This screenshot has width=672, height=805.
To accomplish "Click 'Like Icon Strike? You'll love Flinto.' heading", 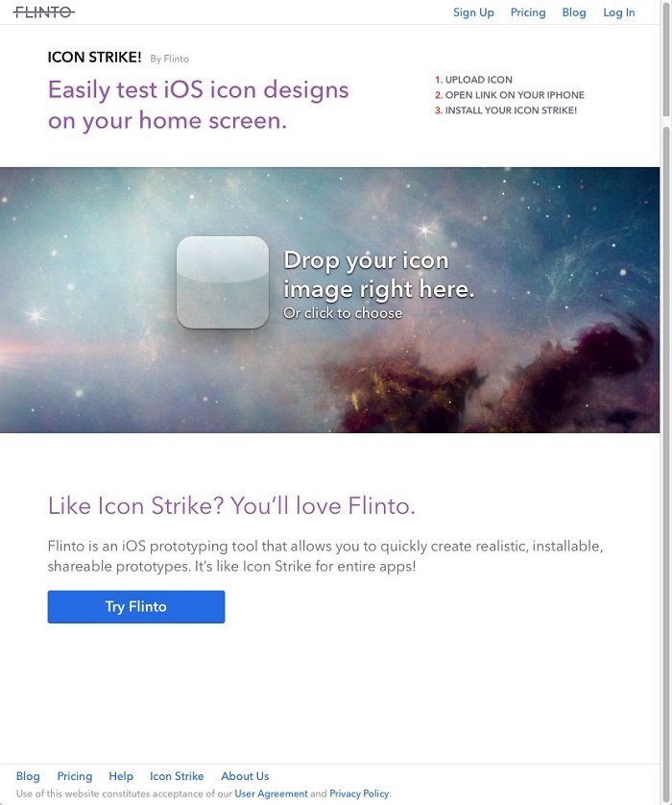I will point(231,505).
